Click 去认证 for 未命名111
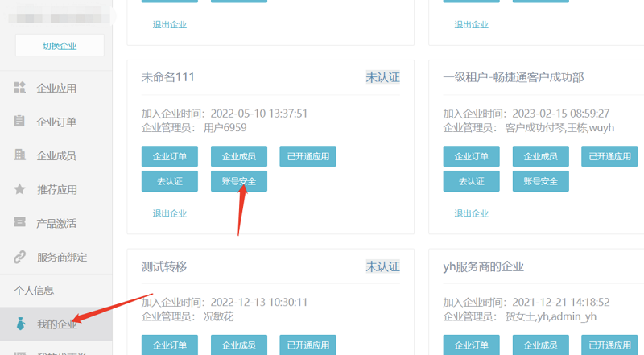 pyautogui.click(x=170, y=181)
